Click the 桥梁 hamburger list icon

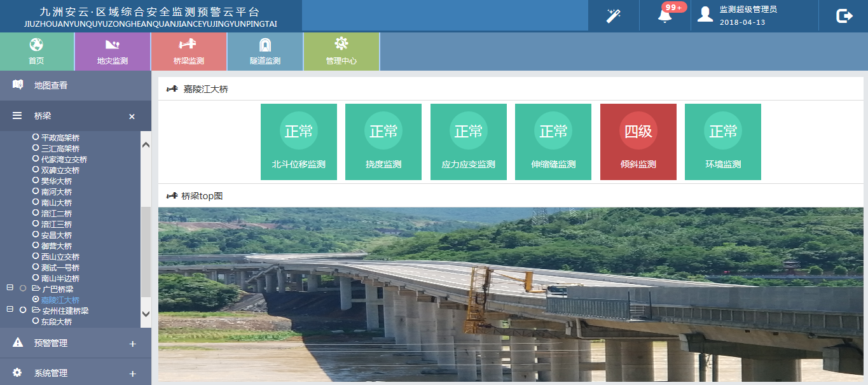coord(17,116)
